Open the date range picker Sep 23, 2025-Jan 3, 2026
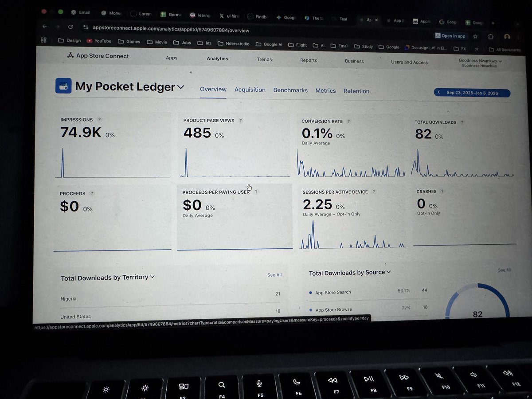This screenshot has width=532, height=399. click(472, 93)
